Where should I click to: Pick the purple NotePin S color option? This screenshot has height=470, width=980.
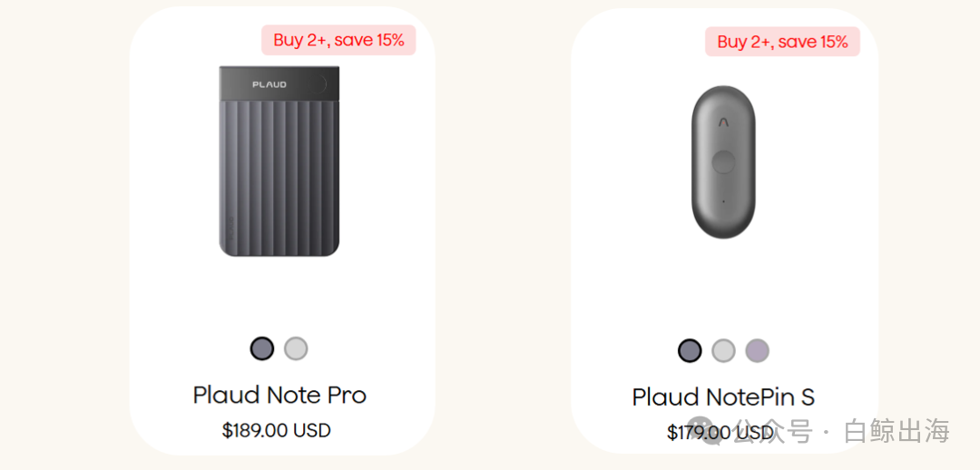tap(757, 350)
